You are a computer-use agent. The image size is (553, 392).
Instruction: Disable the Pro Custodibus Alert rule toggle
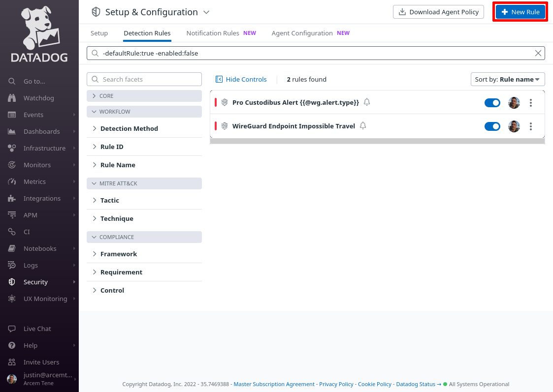(x=492, y=103)
